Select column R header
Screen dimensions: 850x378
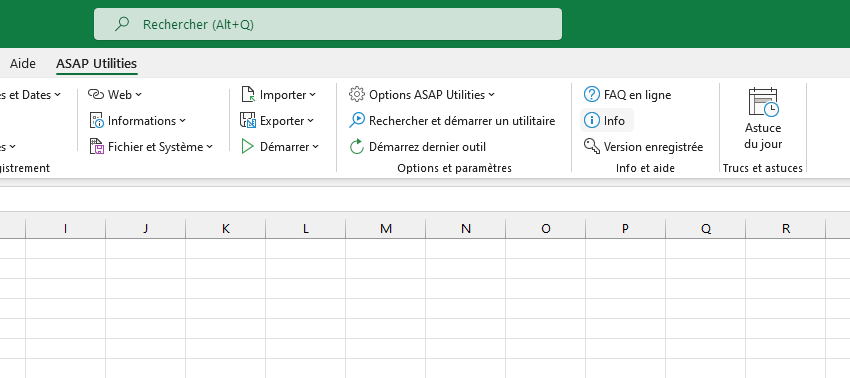point(785,229)
